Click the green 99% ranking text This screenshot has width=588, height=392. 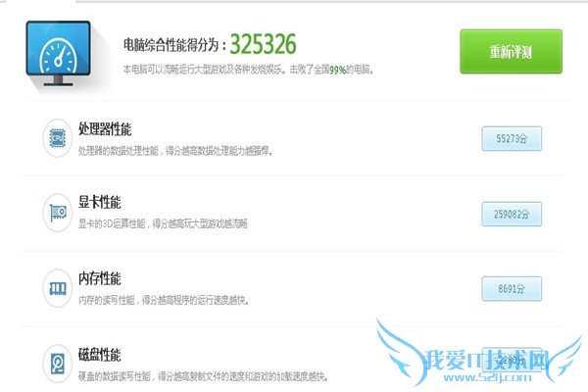pos(337,70)
